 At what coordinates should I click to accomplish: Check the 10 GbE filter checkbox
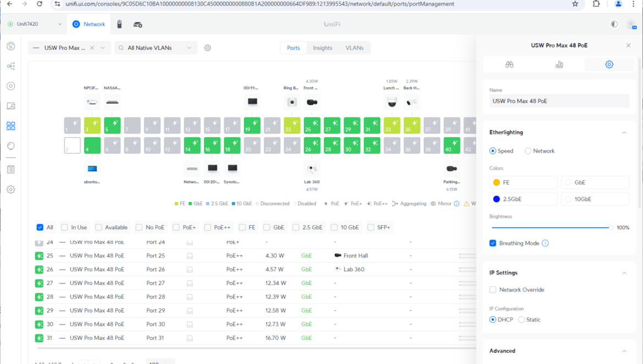334,227
